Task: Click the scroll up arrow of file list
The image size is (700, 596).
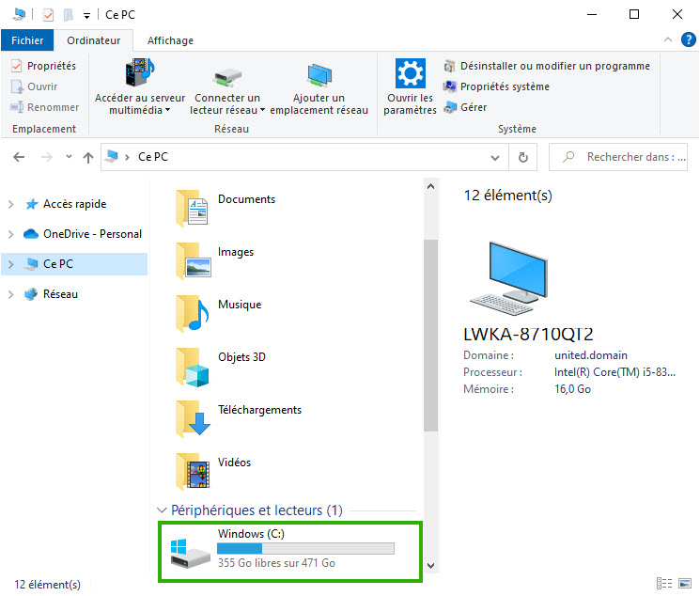Action: 430,186
